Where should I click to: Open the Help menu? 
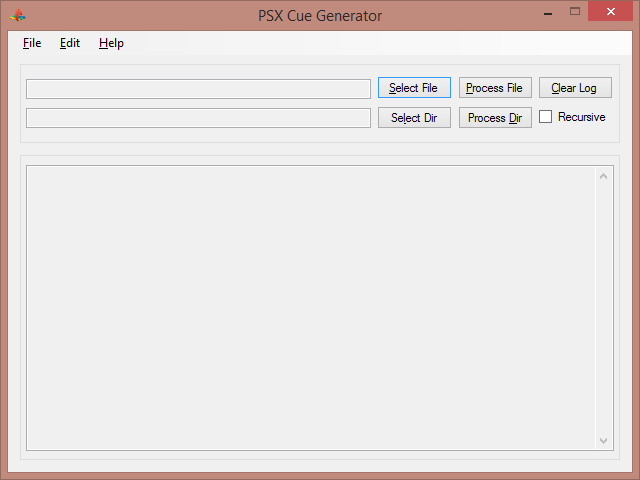(x=111, y=43)
